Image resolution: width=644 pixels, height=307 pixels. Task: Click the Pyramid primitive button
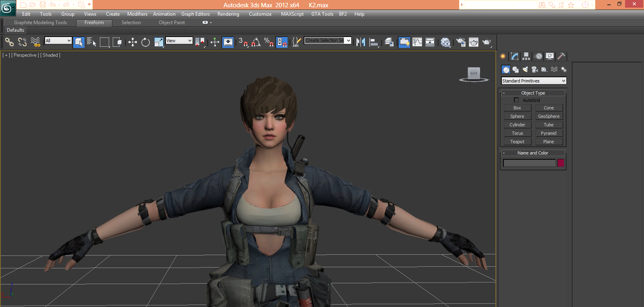(x=549, y=133)
